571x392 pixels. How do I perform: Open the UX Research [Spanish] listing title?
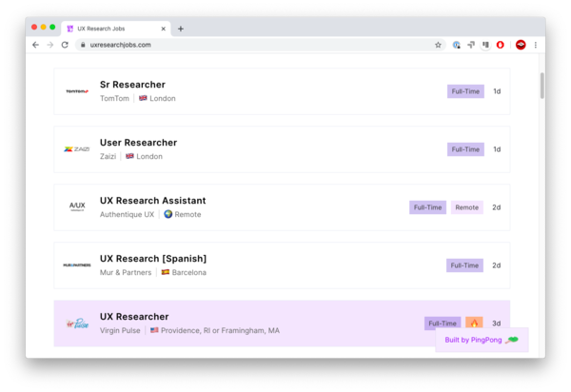(x=153, y=259)
